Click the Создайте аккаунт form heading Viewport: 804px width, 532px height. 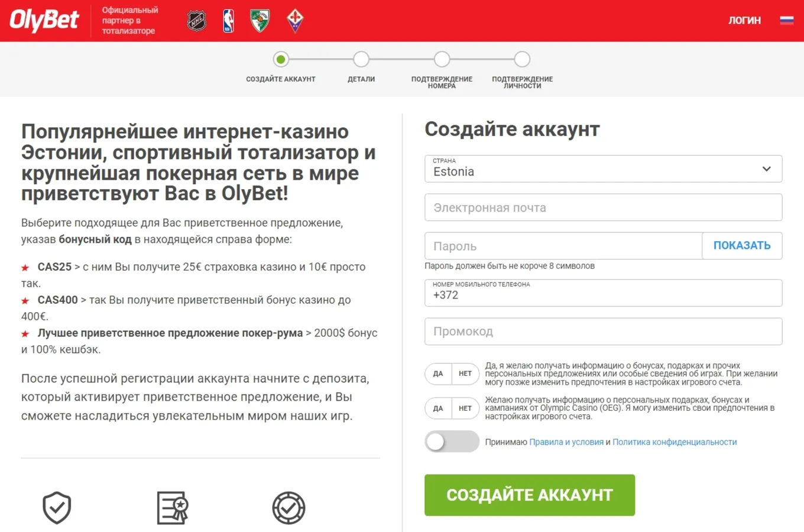coord(512,129)
